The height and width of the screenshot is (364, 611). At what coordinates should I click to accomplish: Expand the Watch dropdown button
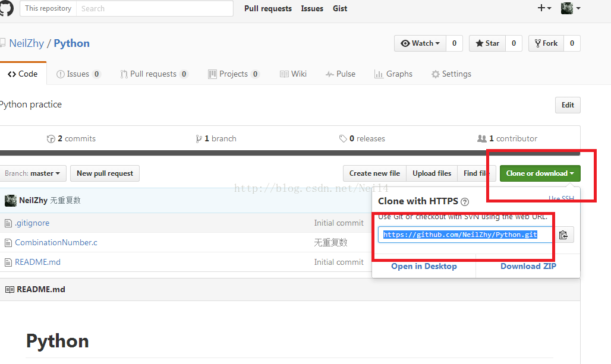coord(420,43)
